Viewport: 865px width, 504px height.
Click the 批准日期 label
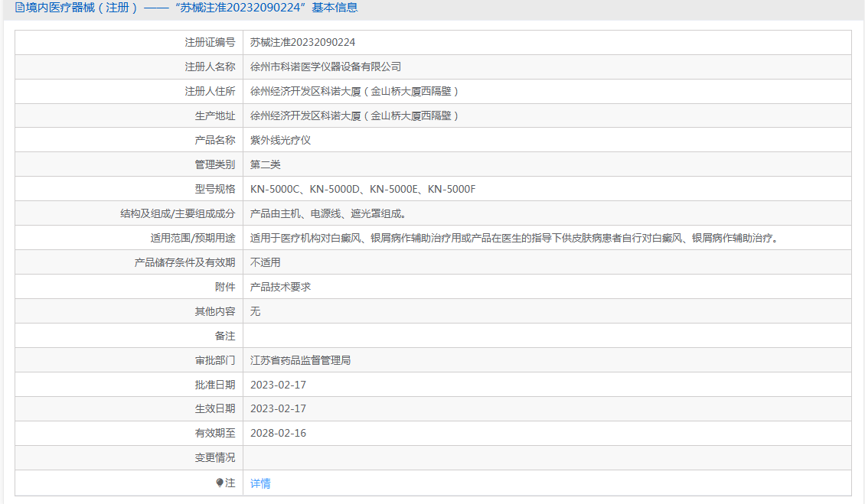coord(214,385)
